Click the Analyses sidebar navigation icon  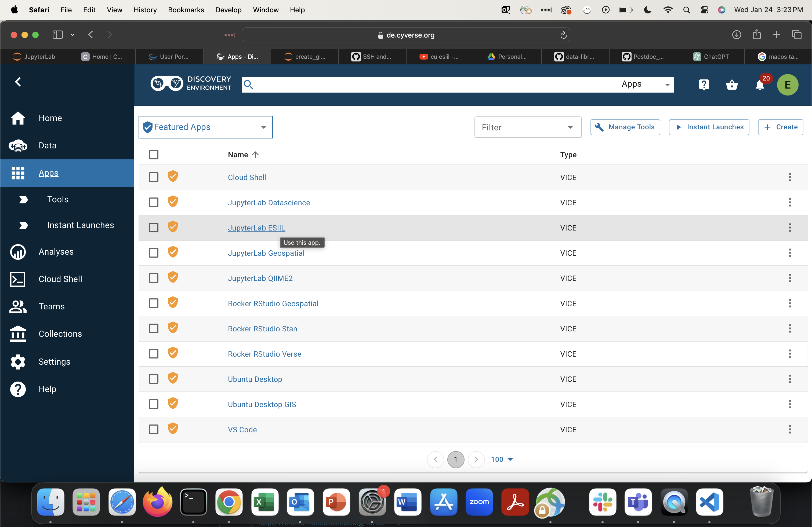18,251
